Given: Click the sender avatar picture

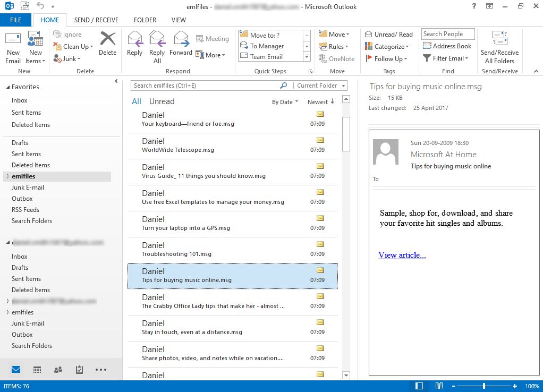Looking at the screenshot, I should coord(385,152).
